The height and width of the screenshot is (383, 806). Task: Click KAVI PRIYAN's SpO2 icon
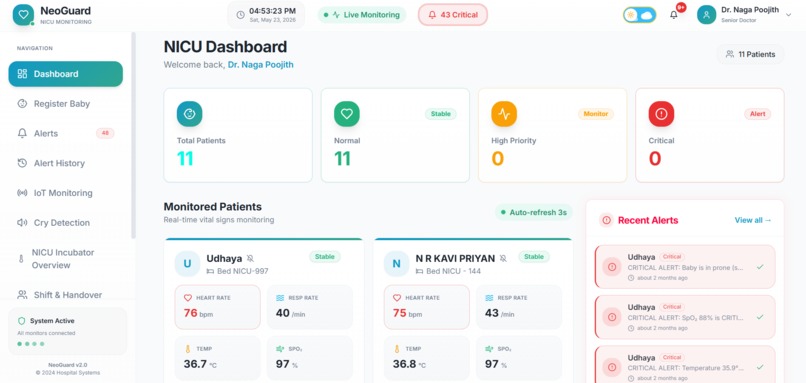(489, 349)
